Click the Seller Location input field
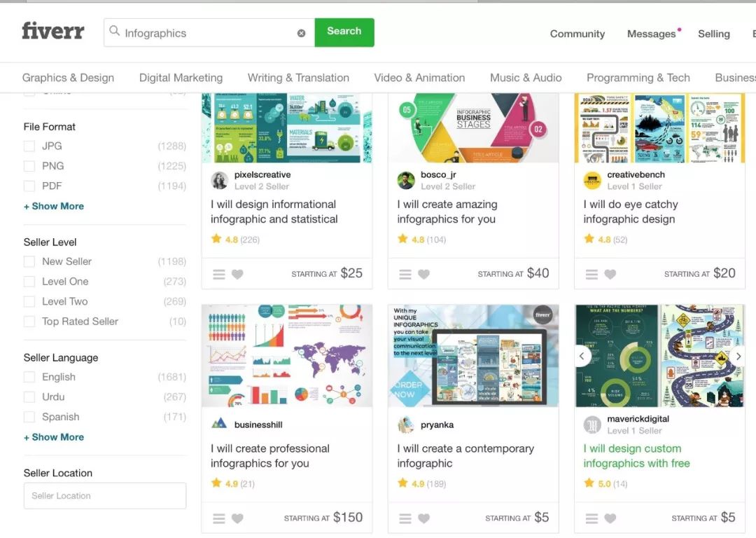 click(104, 495)
